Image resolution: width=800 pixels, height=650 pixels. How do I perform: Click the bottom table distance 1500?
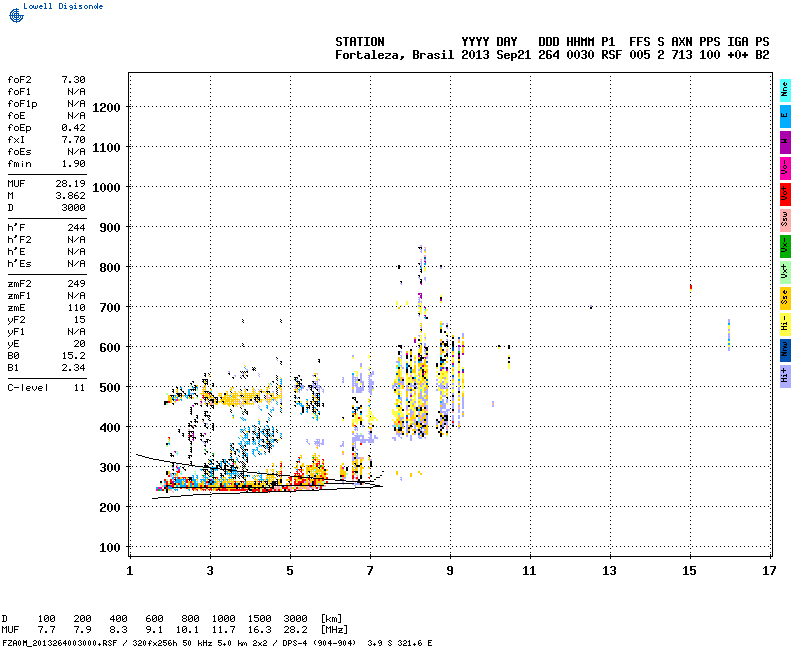[259, 618]
